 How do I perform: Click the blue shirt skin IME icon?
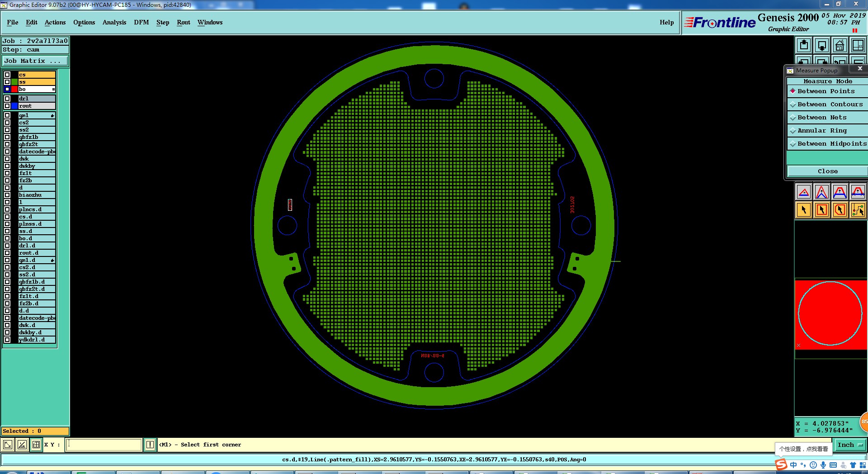[x=853, y=465]
